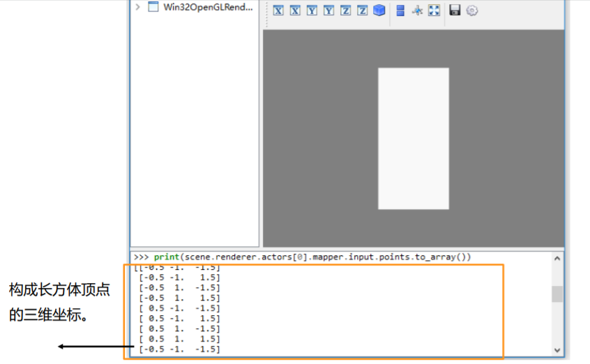Save the scene using the floppy disk icon
This screenshot has height=364, width=590.
(455, 10)
